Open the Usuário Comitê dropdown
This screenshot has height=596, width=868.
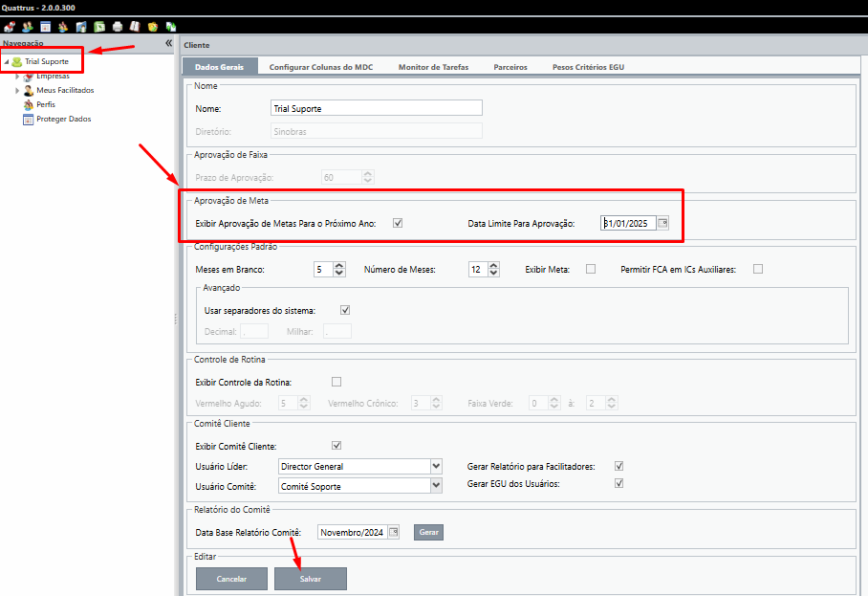[x=436, y=486]
